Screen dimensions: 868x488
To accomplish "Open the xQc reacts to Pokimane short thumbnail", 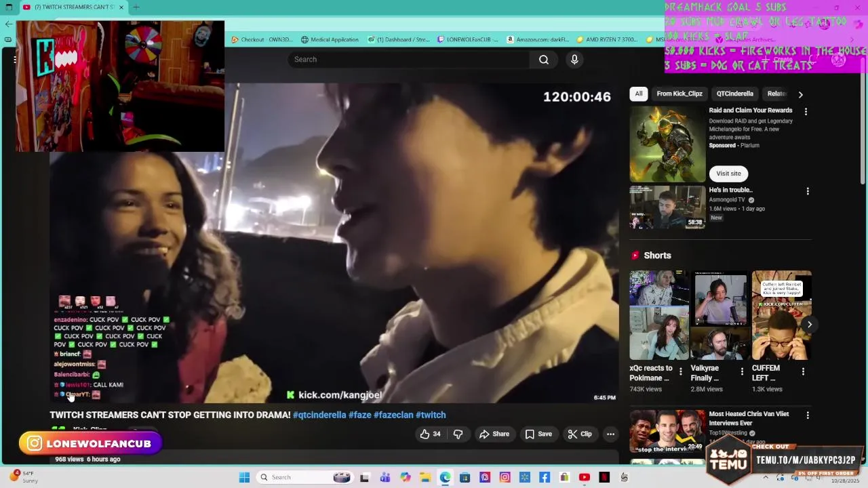I will point(658,315).
